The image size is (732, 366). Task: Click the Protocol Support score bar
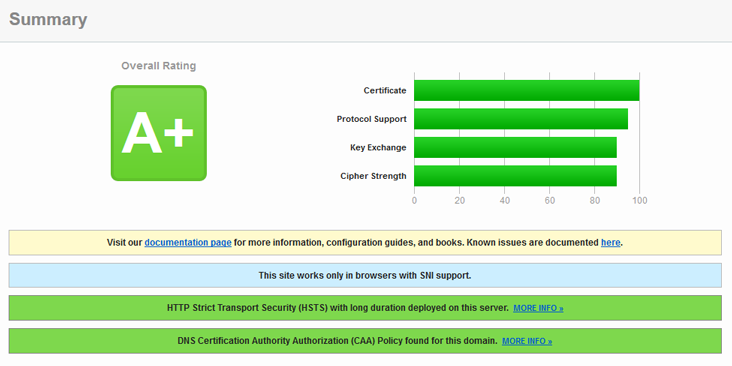tap(521, 119)
